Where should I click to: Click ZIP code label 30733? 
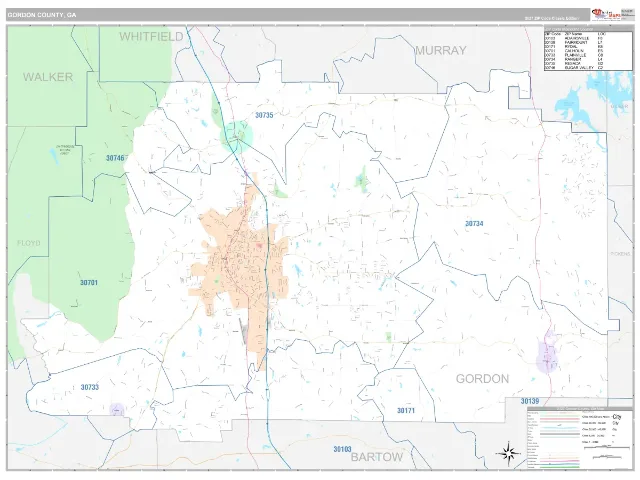click(89, 387)
